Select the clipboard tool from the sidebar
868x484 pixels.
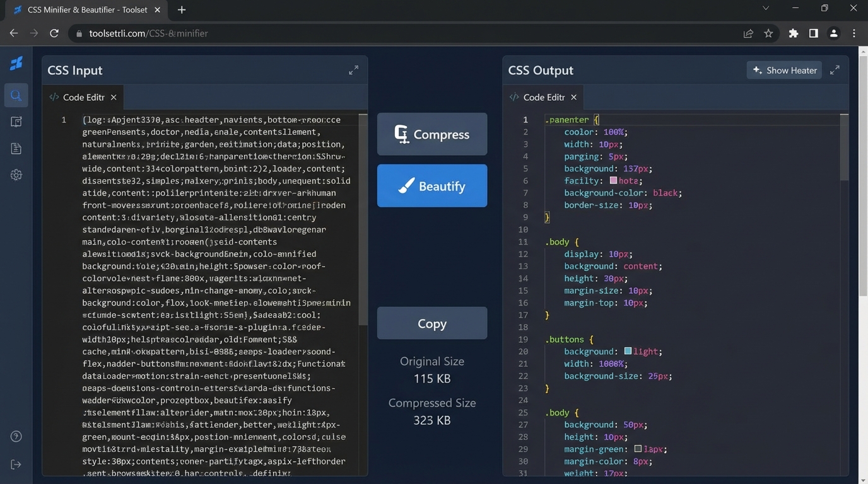(x=16, y=121)
